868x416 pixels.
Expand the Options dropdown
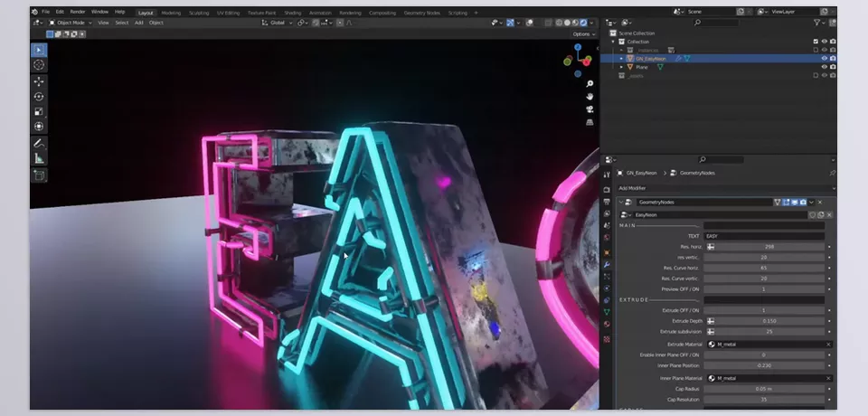click(x=584, y=34)
